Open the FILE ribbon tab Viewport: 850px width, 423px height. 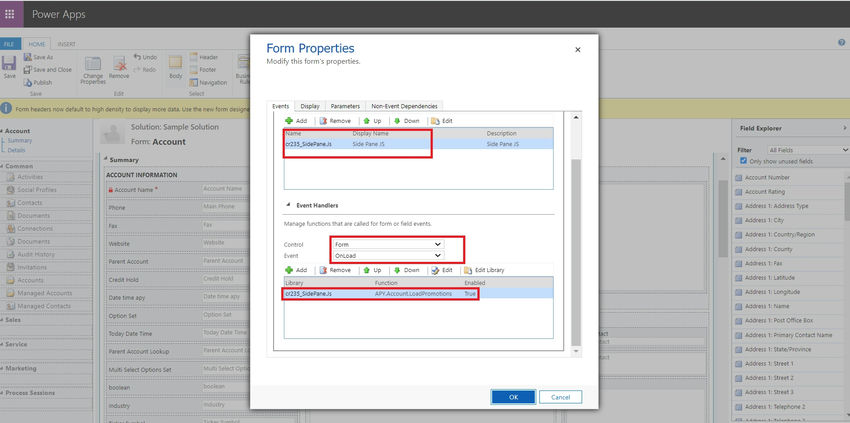(x=9, y=44)
